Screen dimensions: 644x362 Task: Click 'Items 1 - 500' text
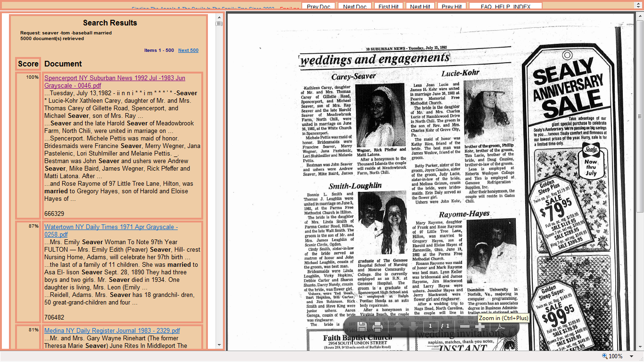click(x=159, y=50)
